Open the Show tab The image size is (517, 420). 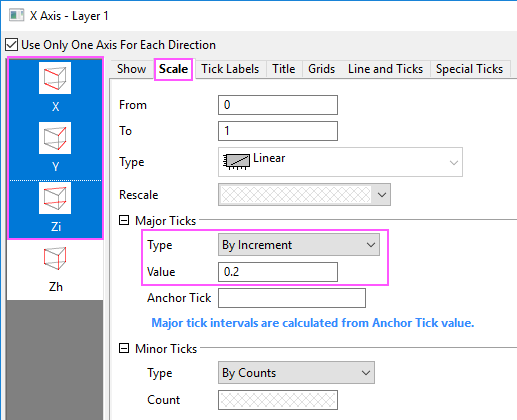click(131, 69)
